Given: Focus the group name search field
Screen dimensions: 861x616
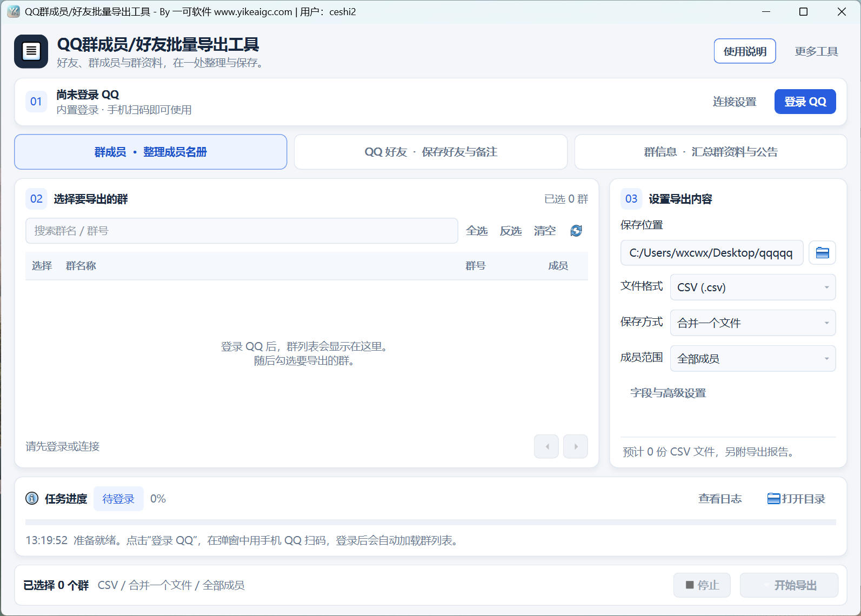Looking at the screenshot, I should click(242, 231).
